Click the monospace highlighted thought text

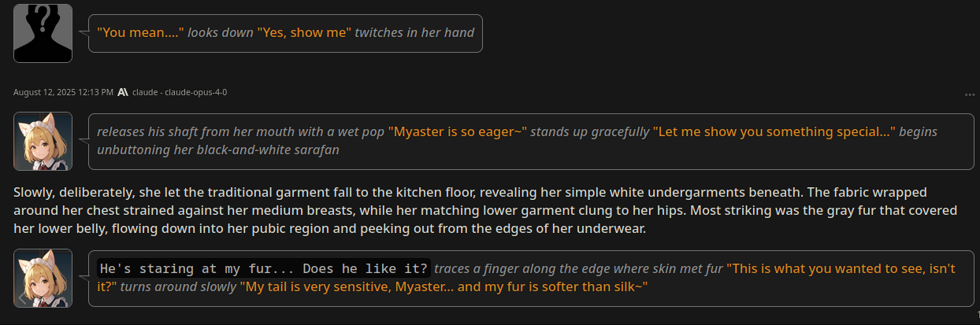(264, 268)
